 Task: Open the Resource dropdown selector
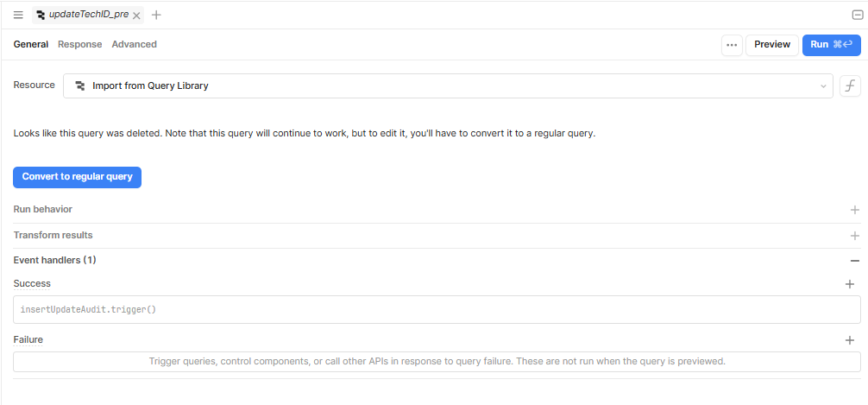coord(448,85)
